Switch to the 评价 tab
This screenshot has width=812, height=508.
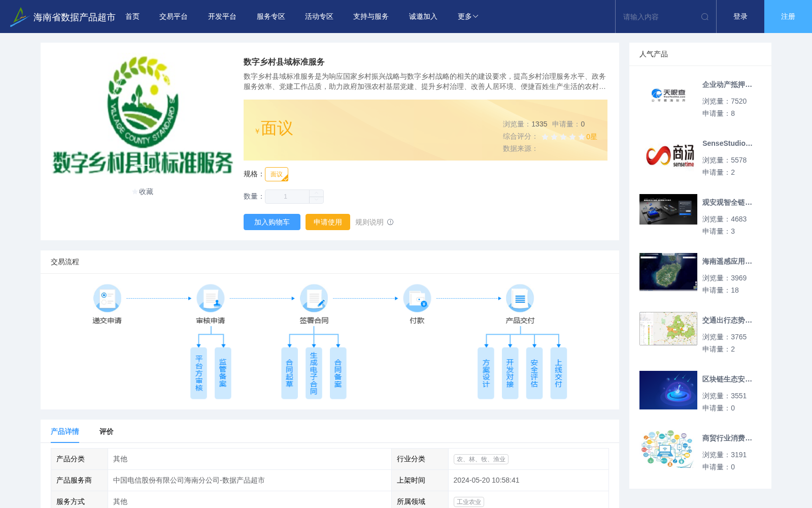(x=107, y=431)
